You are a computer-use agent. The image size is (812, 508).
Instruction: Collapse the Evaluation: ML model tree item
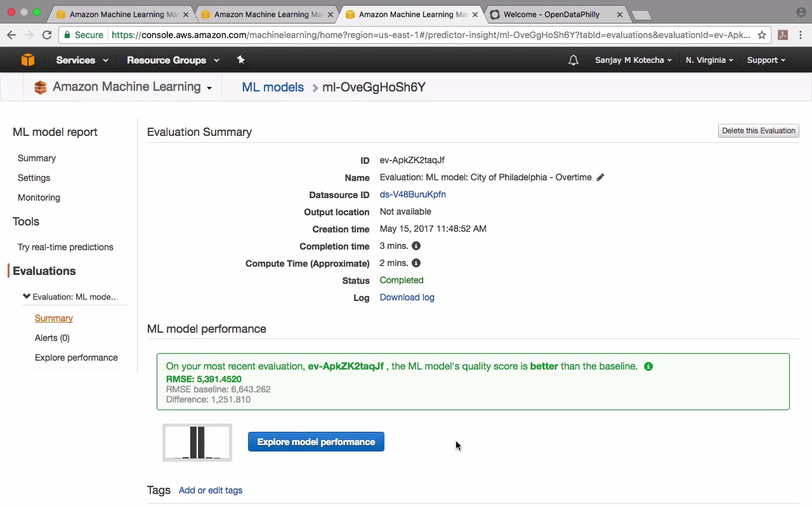27,297
